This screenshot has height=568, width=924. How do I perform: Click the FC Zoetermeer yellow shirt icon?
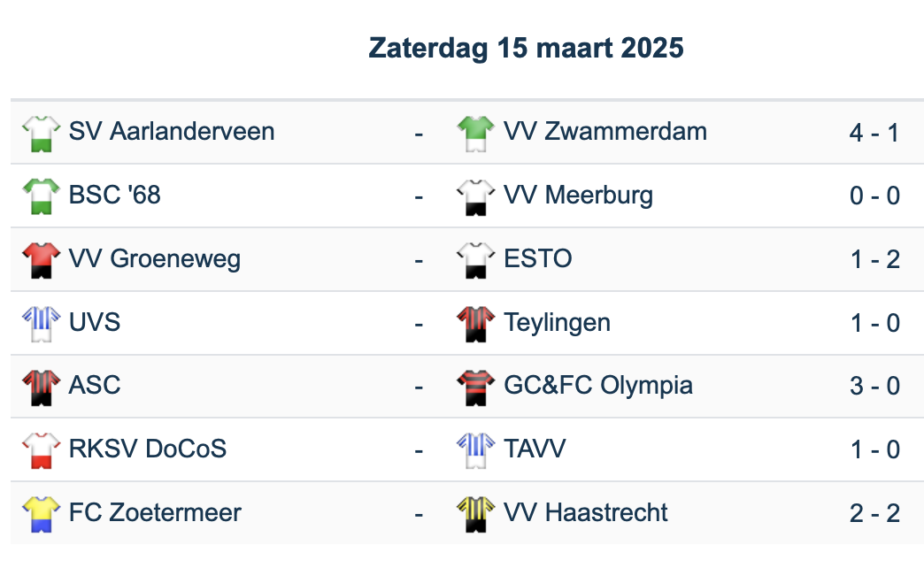click(x=40, y=513)
